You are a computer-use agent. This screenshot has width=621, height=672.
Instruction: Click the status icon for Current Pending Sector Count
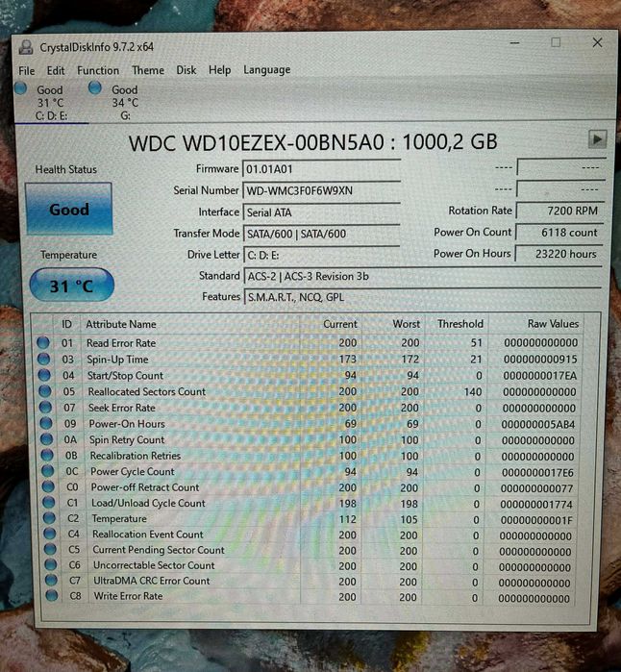pos(50,550)
